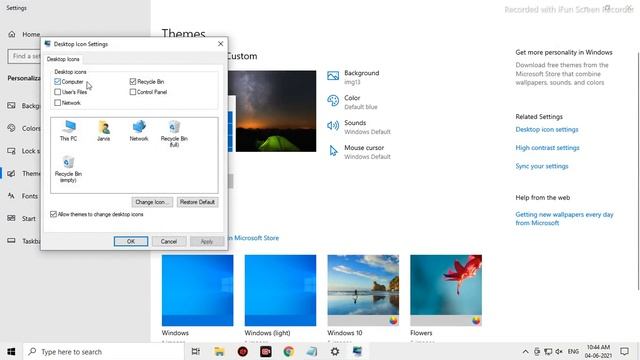
Task: Open the red circular app on the taskbar
Action: click(x=242, y=351)
